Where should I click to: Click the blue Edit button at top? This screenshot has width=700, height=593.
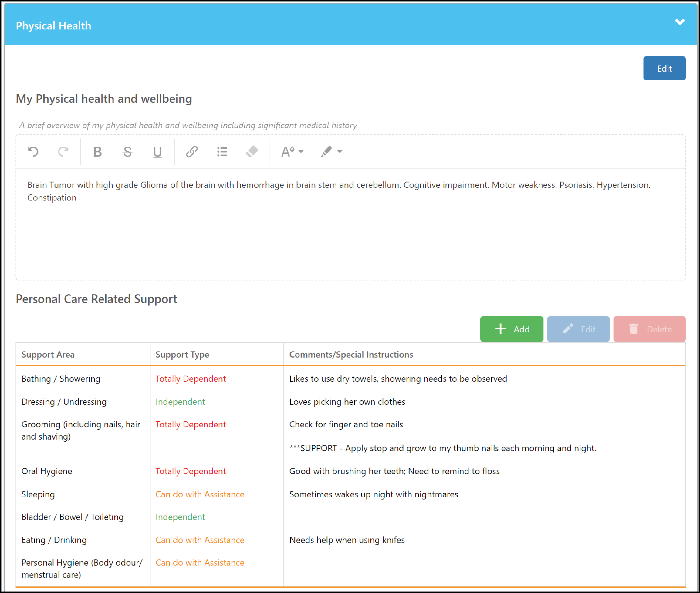(664, 68)
